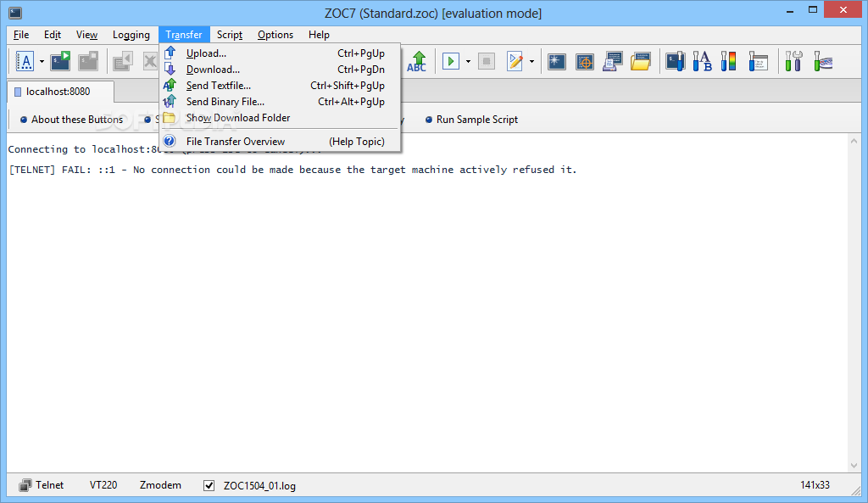Click the print screen printer icon
This screenshot has height=503, width=868.
click(613, 61)
